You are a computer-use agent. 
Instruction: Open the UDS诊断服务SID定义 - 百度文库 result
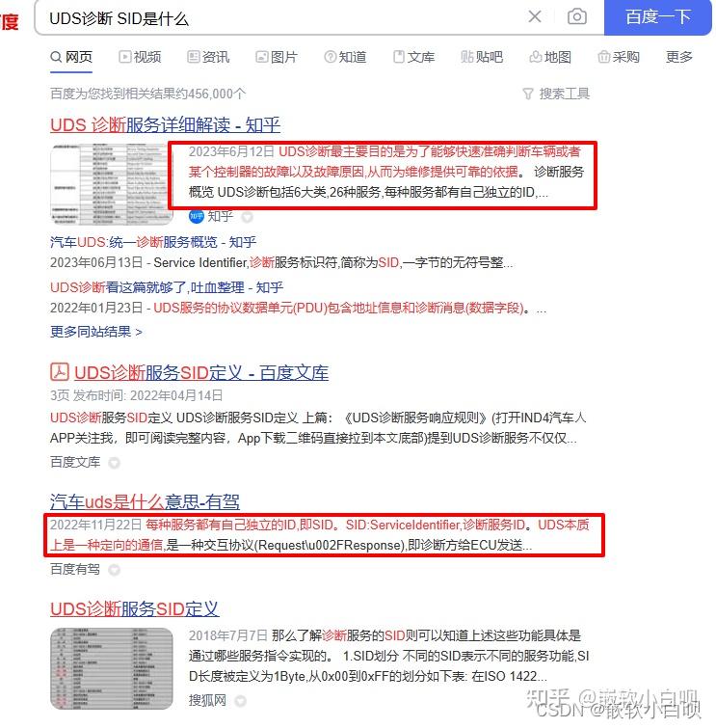pos(201,372)
